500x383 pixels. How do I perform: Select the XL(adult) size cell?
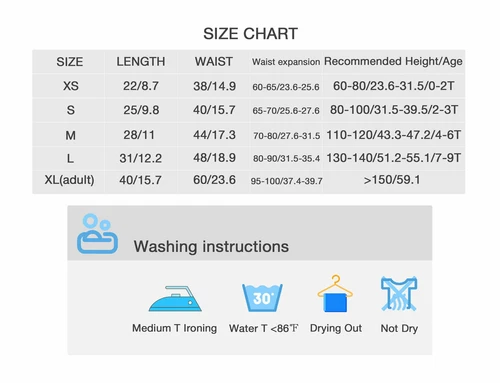[69, 180]
